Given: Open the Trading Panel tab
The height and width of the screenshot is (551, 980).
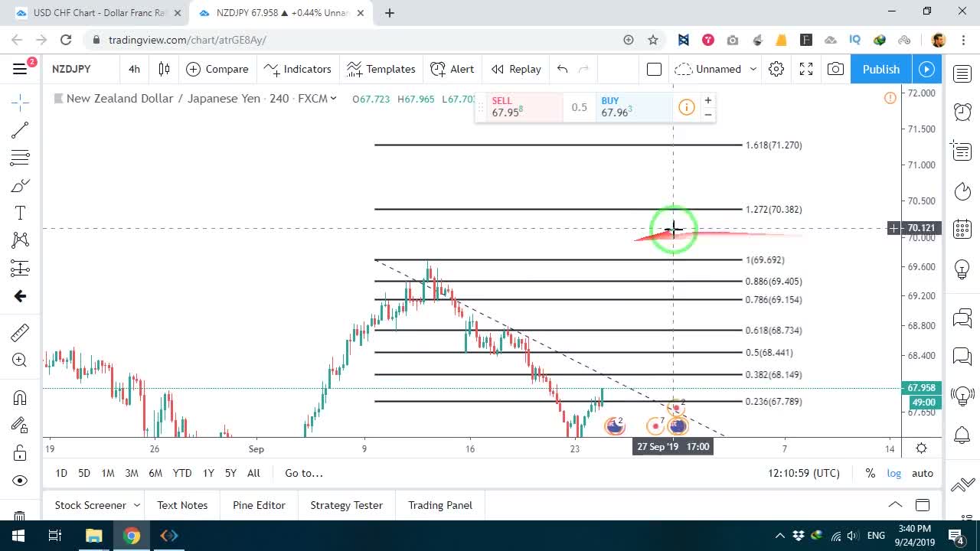Looking at the screenshot, I should [440, 505].
